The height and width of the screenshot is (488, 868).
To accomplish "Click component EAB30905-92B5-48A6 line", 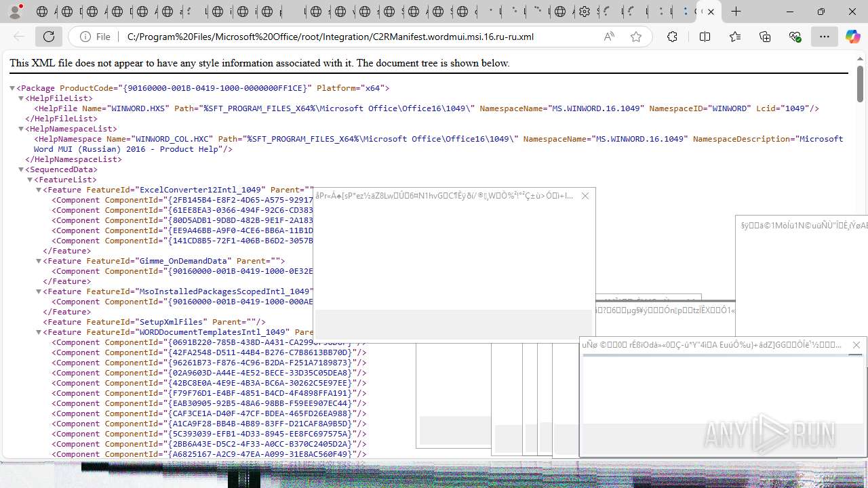I will [x=209, y=403].
